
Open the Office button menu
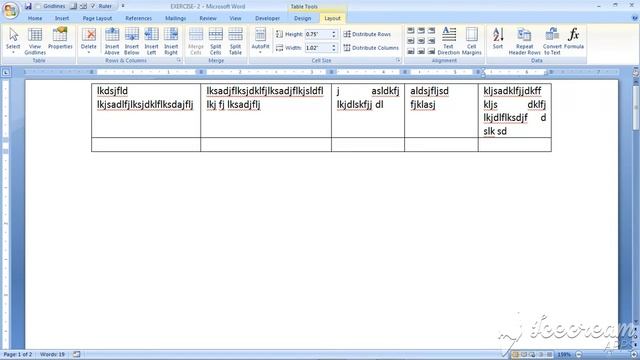coord(10,10)
